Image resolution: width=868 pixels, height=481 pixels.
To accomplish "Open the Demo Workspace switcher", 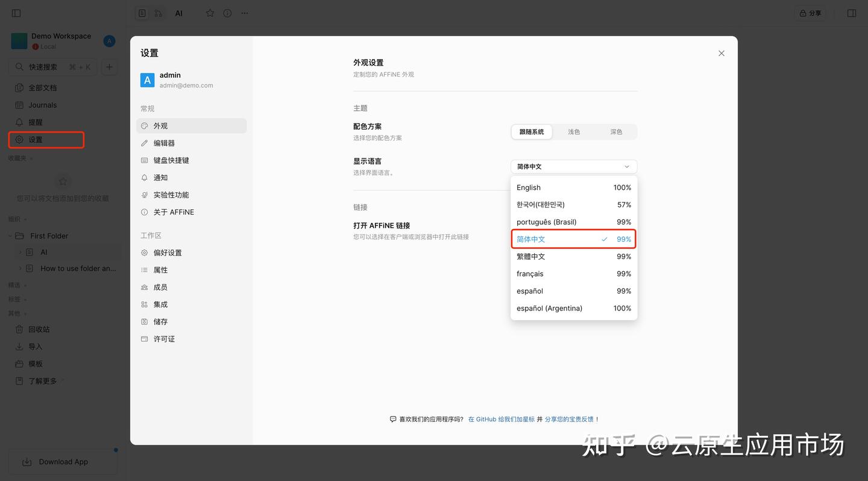I will point(54,41).
